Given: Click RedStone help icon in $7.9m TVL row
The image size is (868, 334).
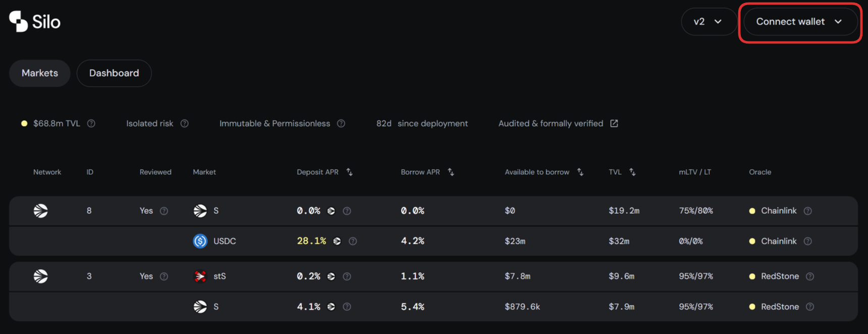Looking at the screenshot, I should pos(810,307).
